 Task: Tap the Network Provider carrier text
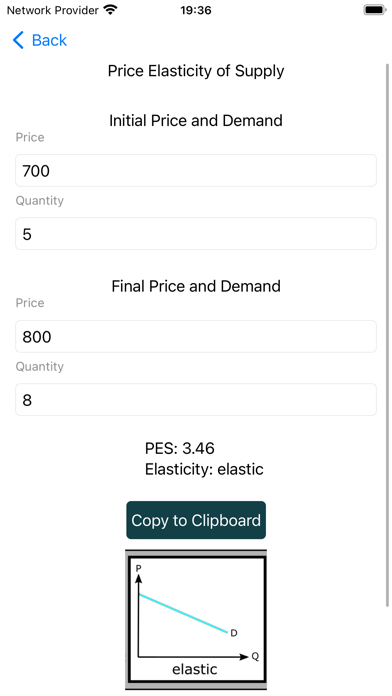[52, 10]
